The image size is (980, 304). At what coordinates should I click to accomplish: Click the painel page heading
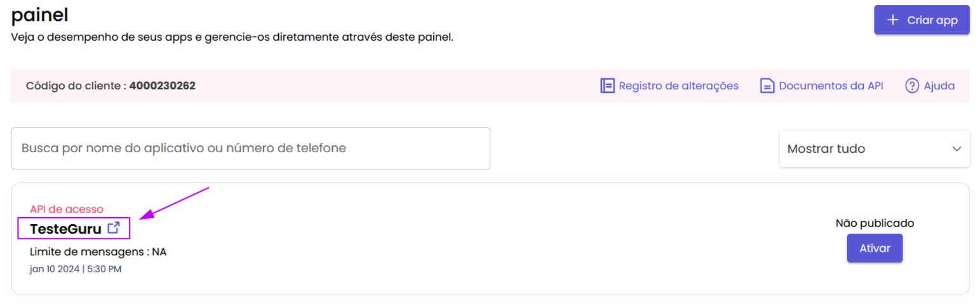[x=39, y=14]
